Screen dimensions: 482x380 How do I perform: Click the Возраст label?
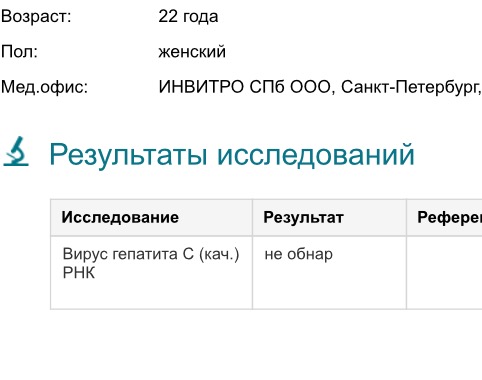click(36, 16)
